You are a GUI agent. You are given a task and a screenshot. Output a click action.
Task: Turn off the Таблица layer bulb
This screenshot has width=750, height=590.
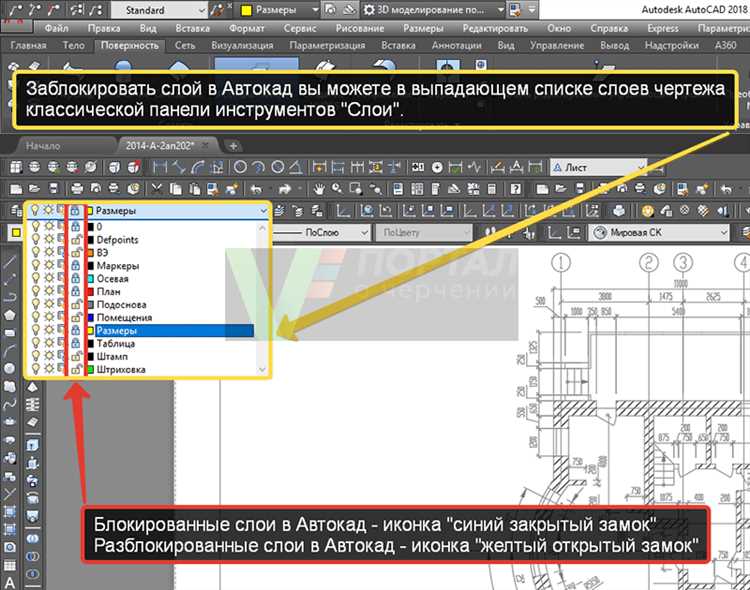click(35, 343)
